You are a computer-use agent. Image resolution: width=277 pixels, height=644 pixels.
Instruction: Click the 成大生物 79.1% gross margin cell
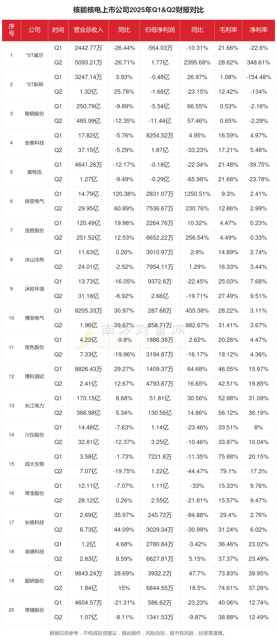pyautogui.click(x=228, y=471)
